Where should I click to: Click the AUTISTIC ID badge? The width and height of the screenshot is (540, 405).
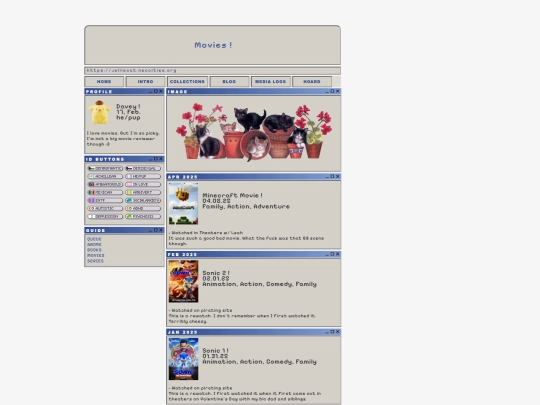pyautogui.click(x=105, y=208)
